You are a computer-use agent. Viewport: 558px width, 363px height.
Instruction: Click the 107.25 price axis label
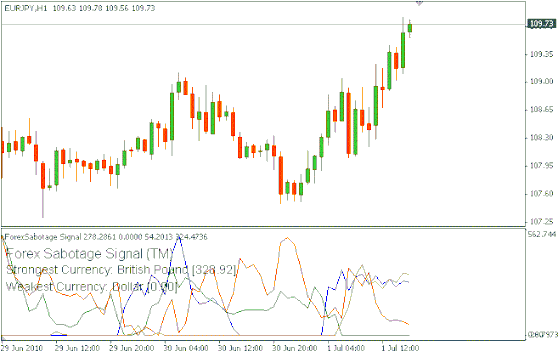tap(542, 222)
